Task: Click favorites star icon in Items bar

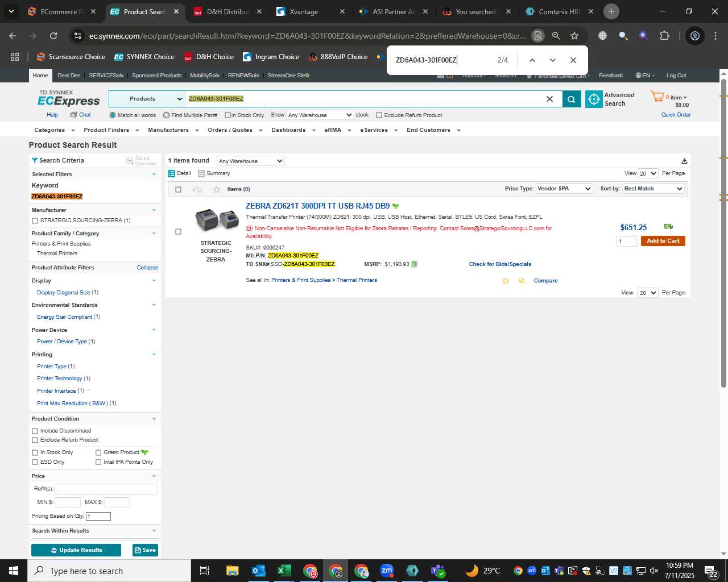Action: coord(216,189)
